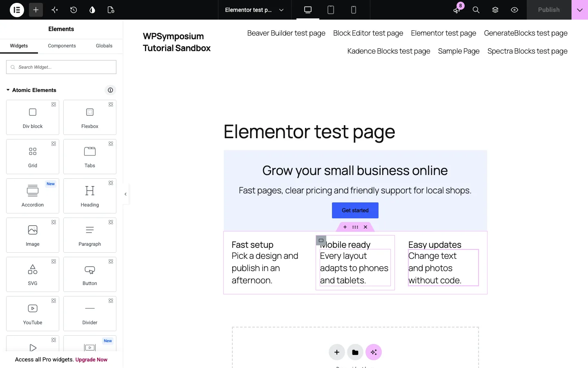
Task: Collapse the Elements side panel handle
Action: (x=126, y=194)
